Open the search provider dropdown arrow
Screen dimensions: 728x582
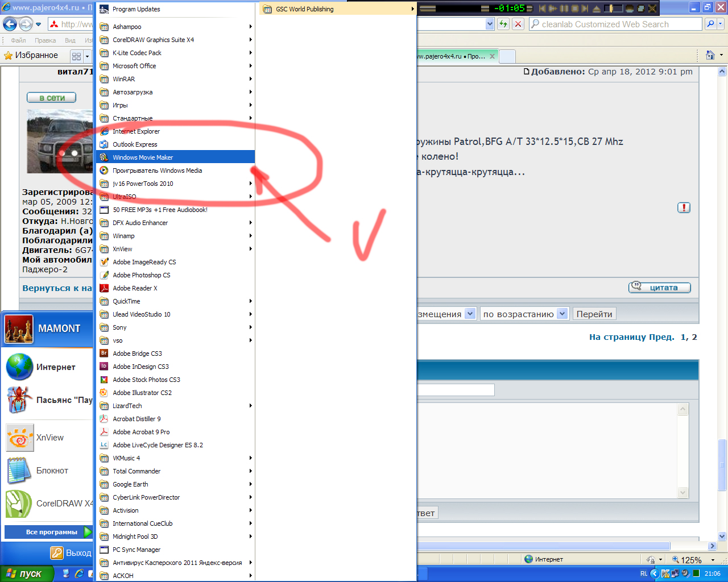click(721, 24)
